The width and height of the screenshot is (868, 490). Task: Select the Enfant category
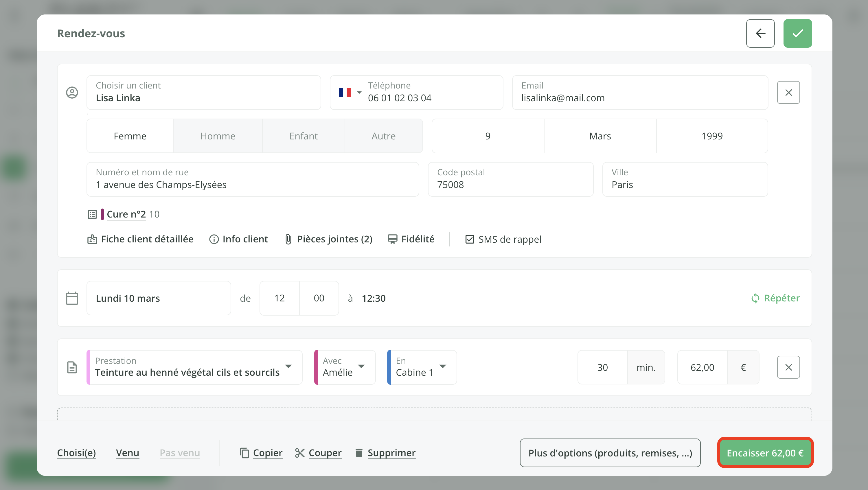[303, 136]
